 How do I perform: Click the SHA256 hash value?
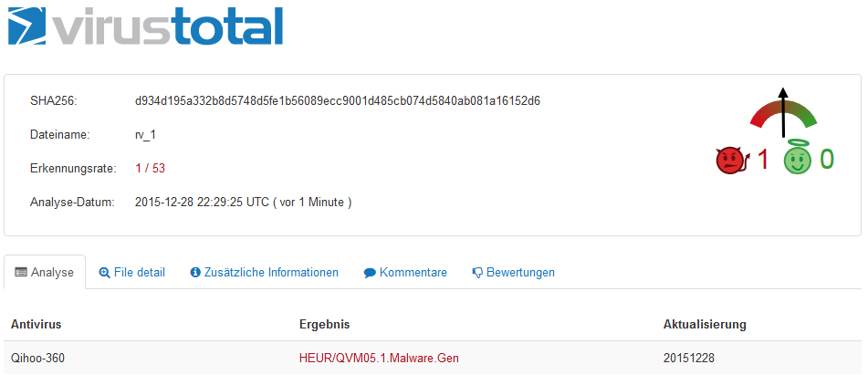point(338,101)
